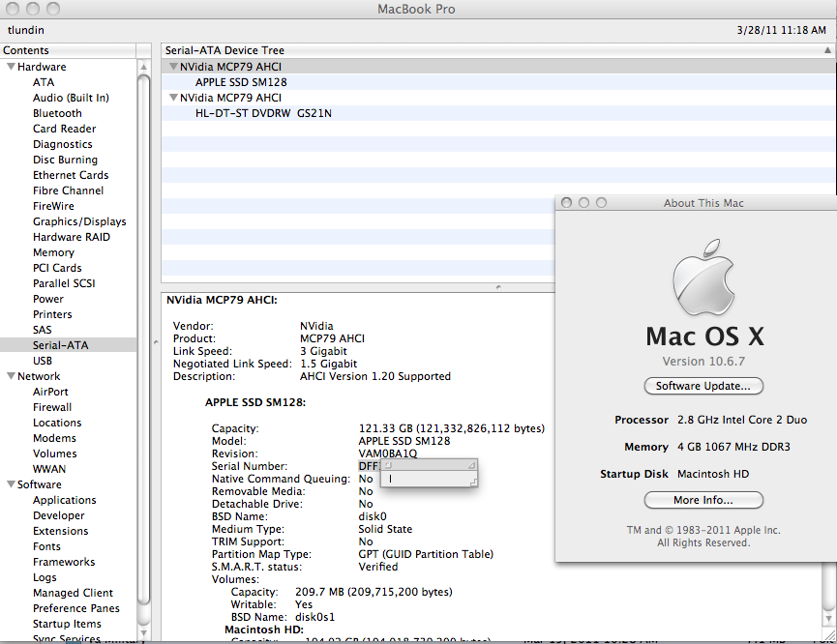Click sidebar scrollbar down arrow

pyautogui.click(x=143, y=632)
